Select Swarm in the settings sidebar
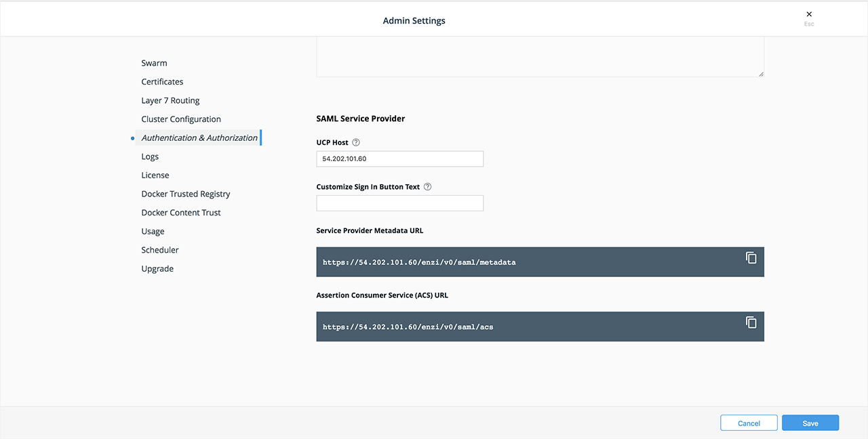Screen dimensions: 868x439 point(154,62)
